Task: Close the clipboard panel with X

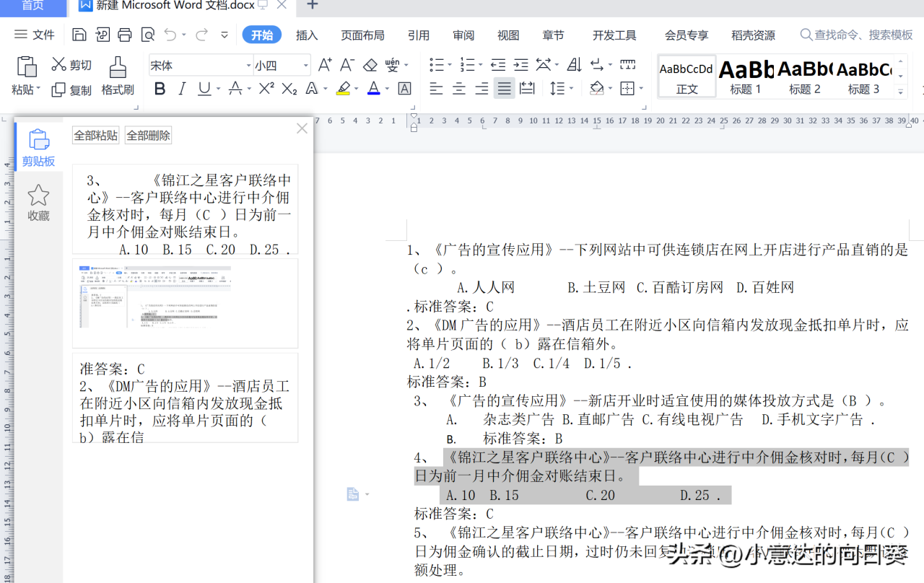Action: click(302, 128)
